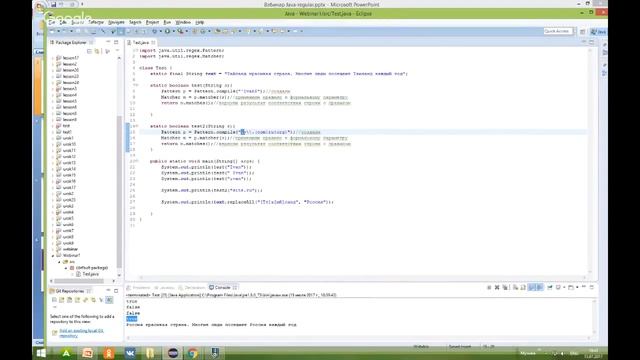Viewport: 640px width, 360px height.
Task: Open the Debug dropdown arrow beside the bug icon
Action: click(160, 31)
